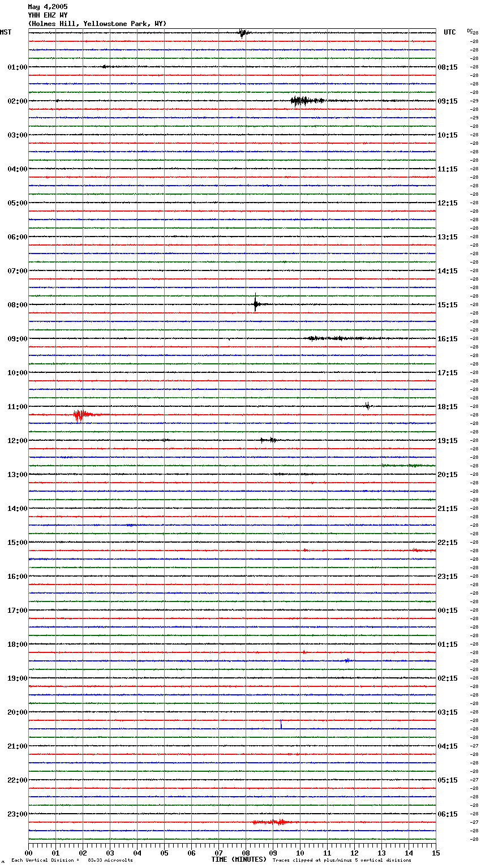
Task: Click the '15' tick on the minutes axis
Action: 436,853
